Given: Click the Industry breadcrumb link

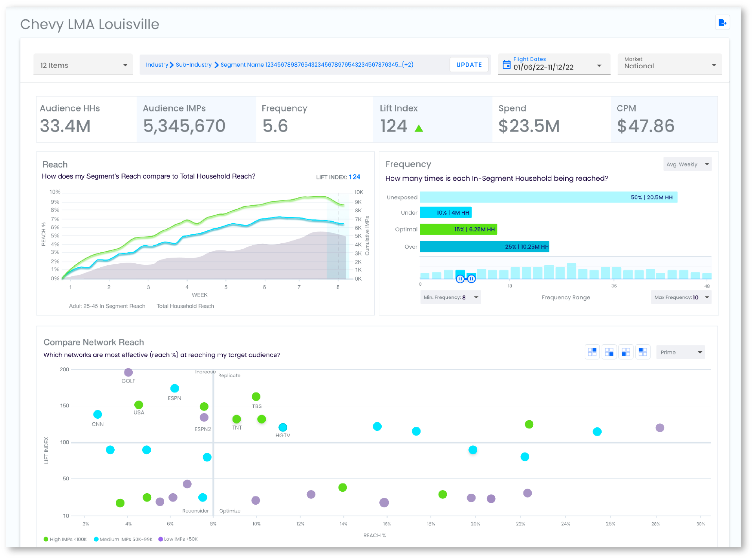Looking at the screenshot, I should tap(157, 65).
